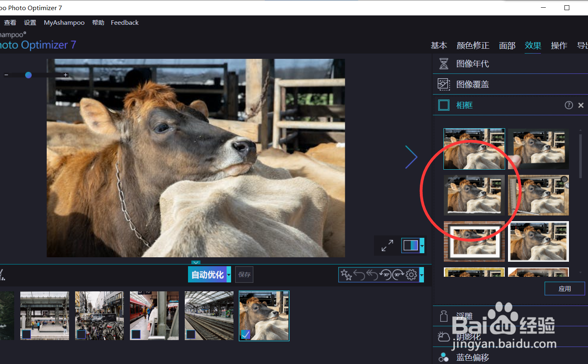This screenshot has height=364, width=588.
Task: Open the dropdown arrow at the end of the undo/rotate toolbar
Action: pyautogui.click(x=422, y=275)
